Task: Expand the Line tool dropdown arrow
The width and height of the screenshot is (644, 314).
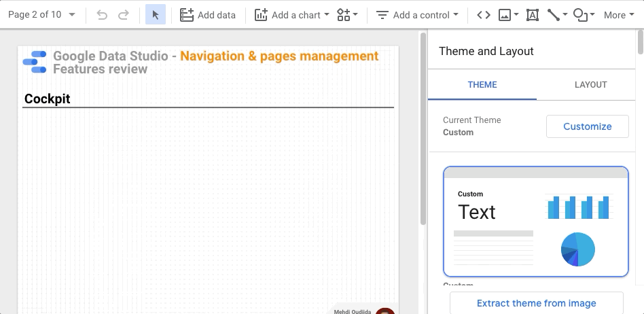Action: click(x=565, y=15)
